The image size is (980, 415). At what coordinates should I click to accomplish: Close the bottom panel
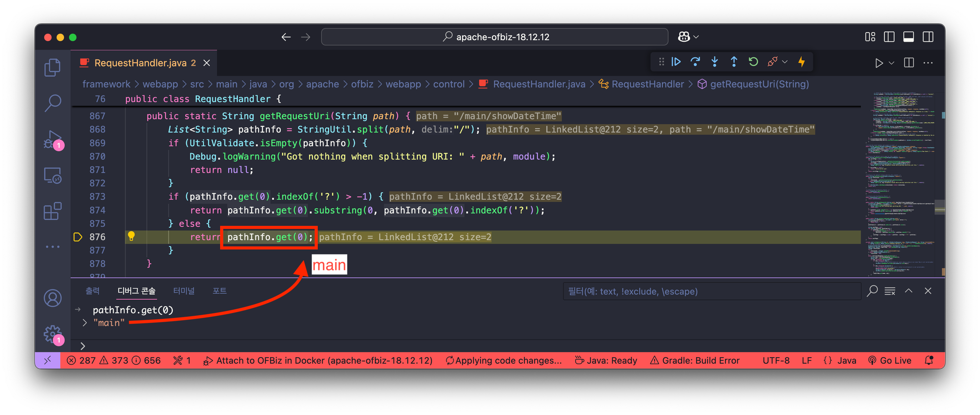[928, 291]
